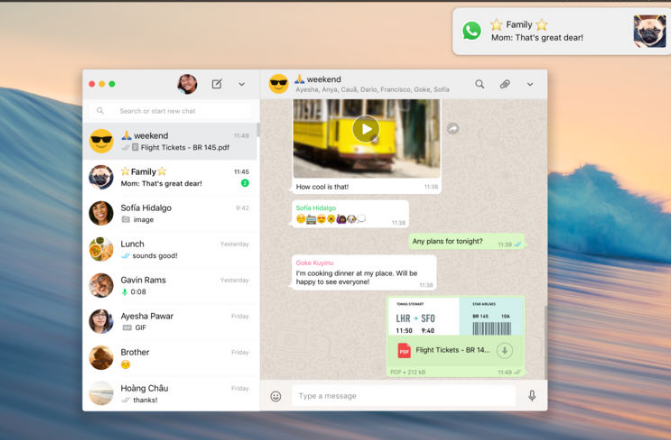
Task: Click the Hoàng Châu beach avatar
Action: coord(101,393)
